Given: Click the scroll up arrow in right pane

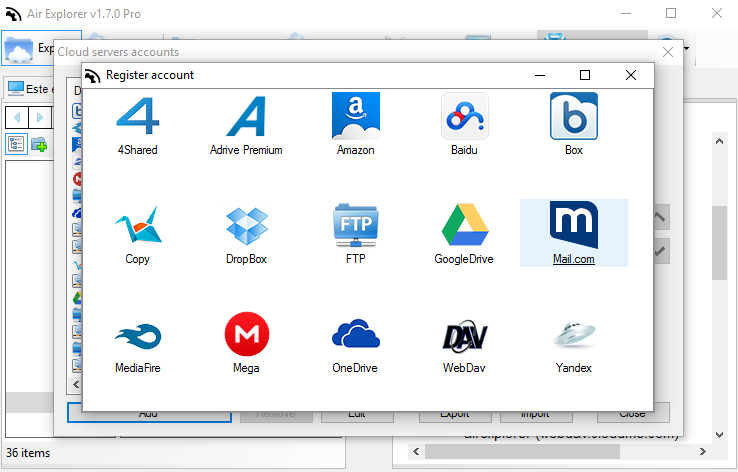Looking at the screenshot, I should (x=719, y=141).
